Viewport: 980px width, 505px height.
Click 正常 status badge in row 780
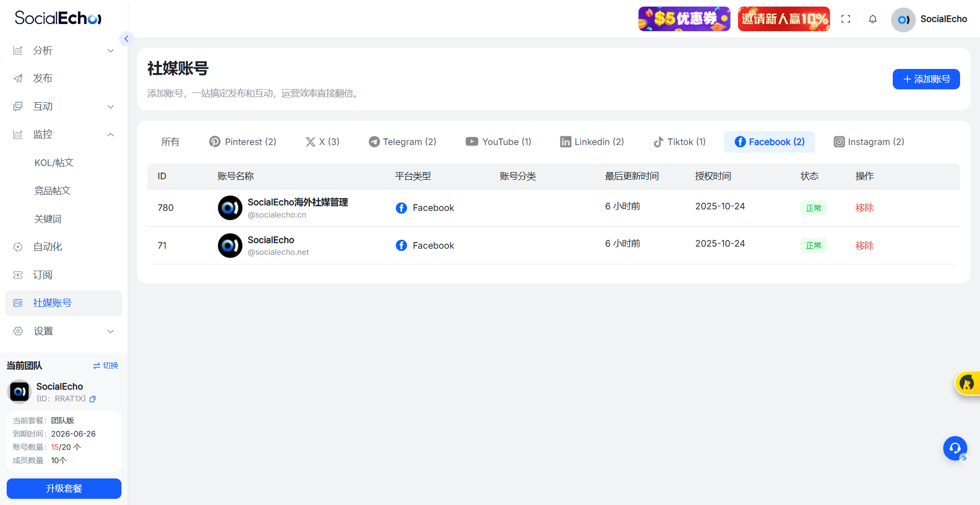coord(814,208)
